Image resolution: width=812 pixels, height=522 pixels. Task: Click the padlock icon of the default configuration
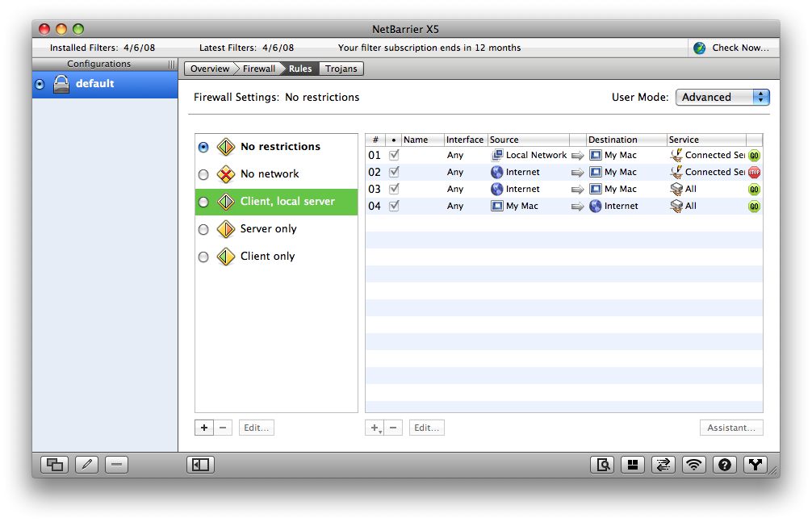coord(61,84)
